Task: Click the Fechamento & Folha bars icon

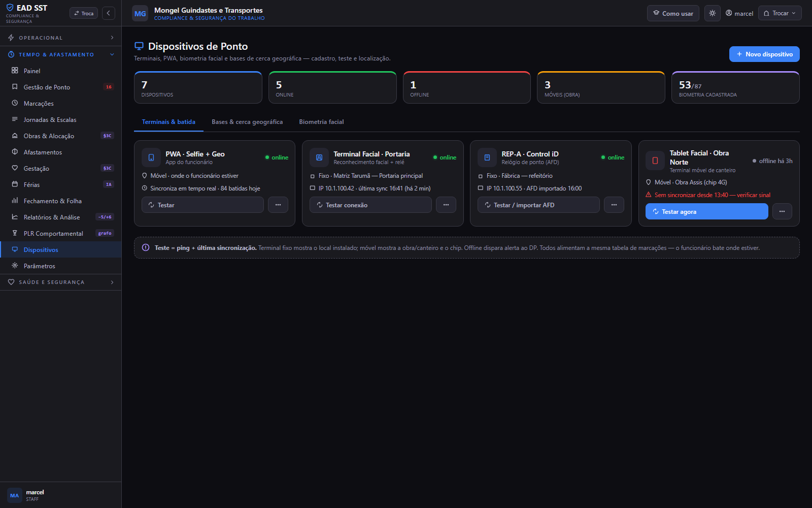Action: pos(15,201)
